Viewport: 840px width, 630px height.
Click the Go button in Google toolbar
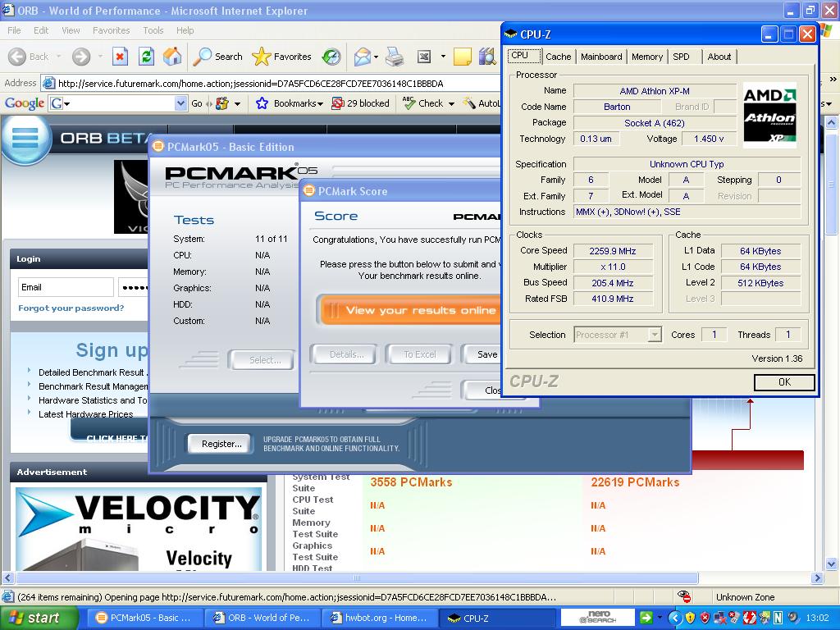pos(197,103)
